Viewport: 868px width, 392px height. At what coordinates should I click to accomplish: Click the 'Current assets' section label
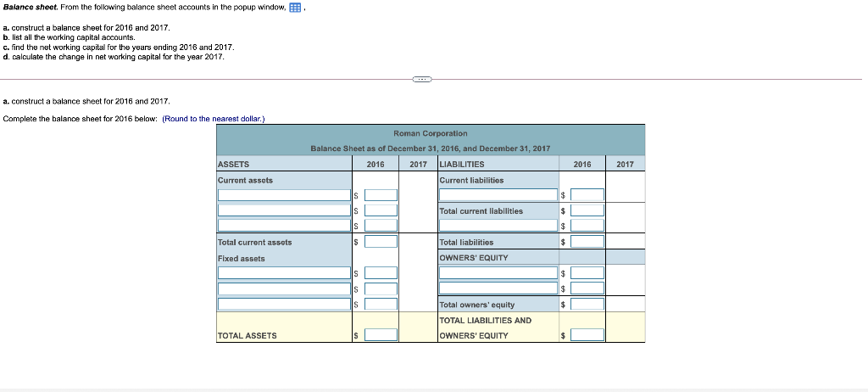click(245, 180)
